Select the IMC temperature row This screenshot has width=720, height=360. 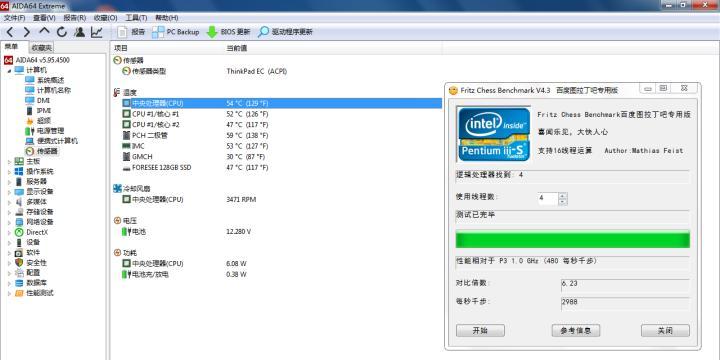pos(277,146)
